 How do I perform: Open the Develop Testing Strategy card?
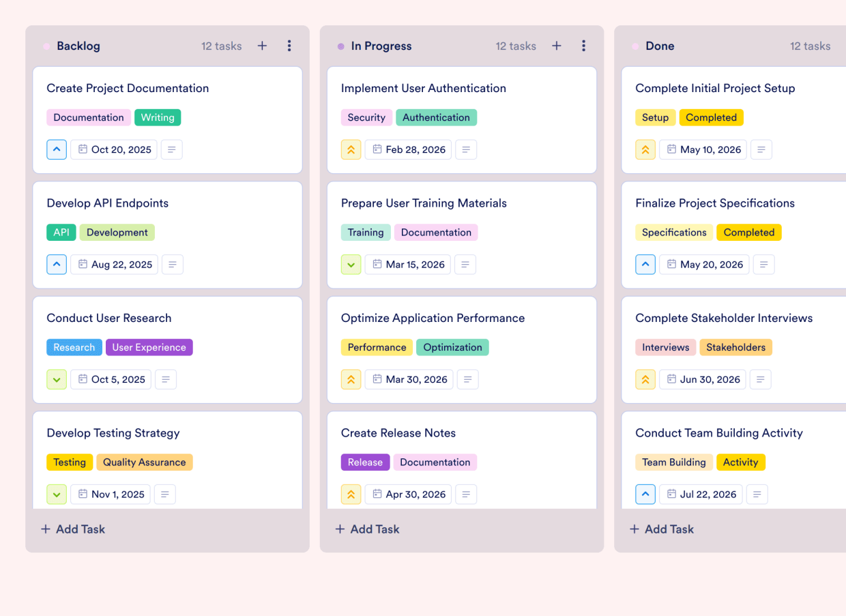coord(113,433)
